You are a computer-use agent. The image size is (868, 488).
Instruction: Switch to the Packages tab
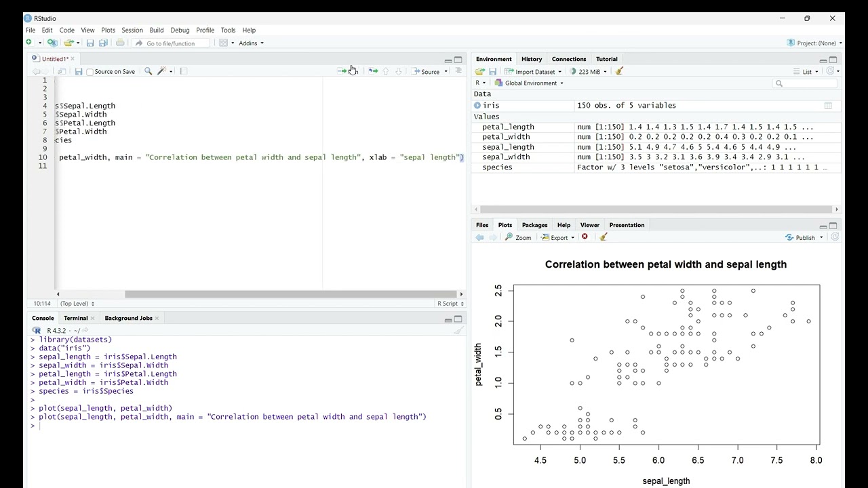pyautogui.click(x=534, y=225)
